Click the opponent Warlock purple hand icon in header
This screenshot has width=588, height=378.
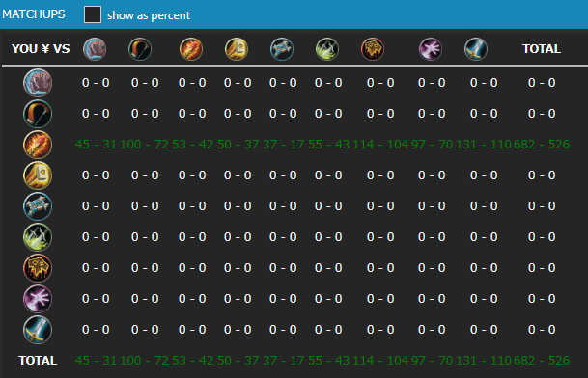[x=430, y=49]
